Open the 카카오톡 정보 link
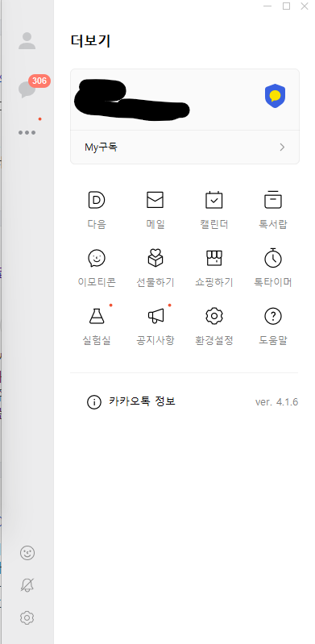Image resolution: width=315 pixels, height=644 pixels. click(x=142, y=401)
